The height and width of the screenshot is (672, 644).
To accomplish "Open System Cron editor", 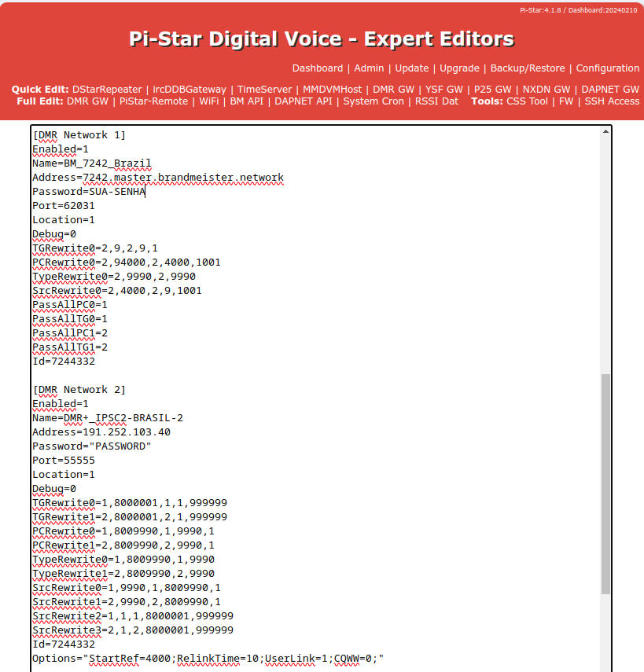I will pyautogui.click(x=374, y=101).
